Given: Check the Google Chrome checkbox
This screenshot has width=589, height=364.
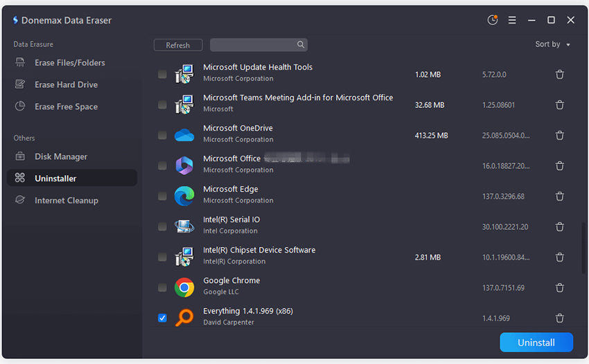Looking at the screenshot, I should (x=162, y=287).
